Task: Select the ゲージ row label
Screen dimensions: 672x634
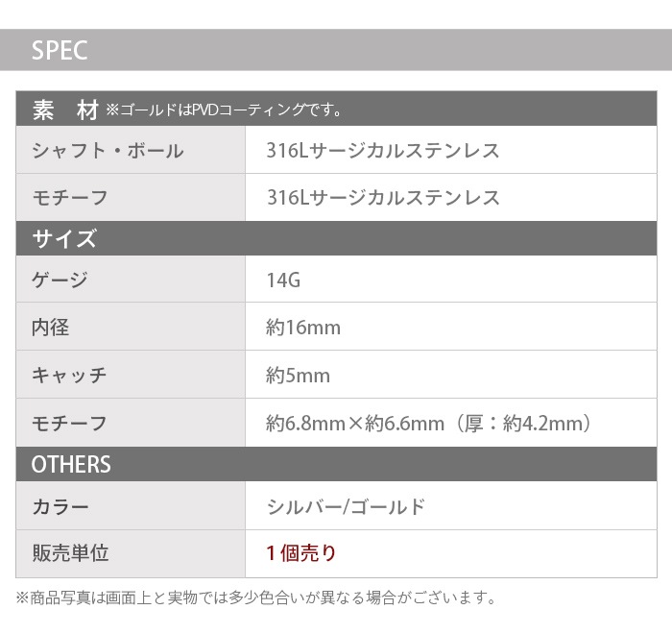Action: point(60,280)
